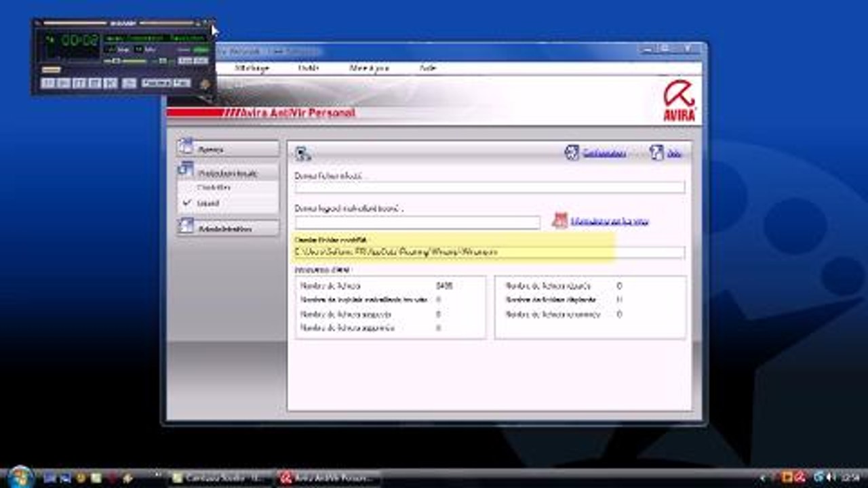Click the volume speaker tray icon
The width and height of the screenshot is (868, 488).
(x=830, y=477)
